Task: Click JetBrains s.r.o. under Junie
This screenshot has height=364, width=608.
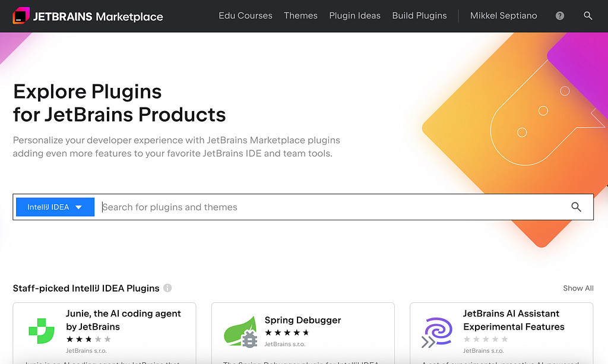Action: pyautogui.click(x=86, y=350)
